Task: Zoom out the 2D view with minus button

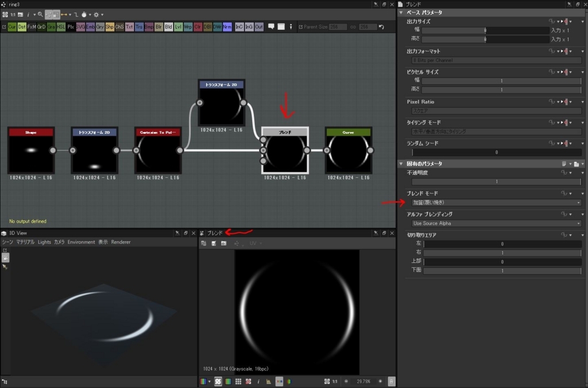Action: 346,382
